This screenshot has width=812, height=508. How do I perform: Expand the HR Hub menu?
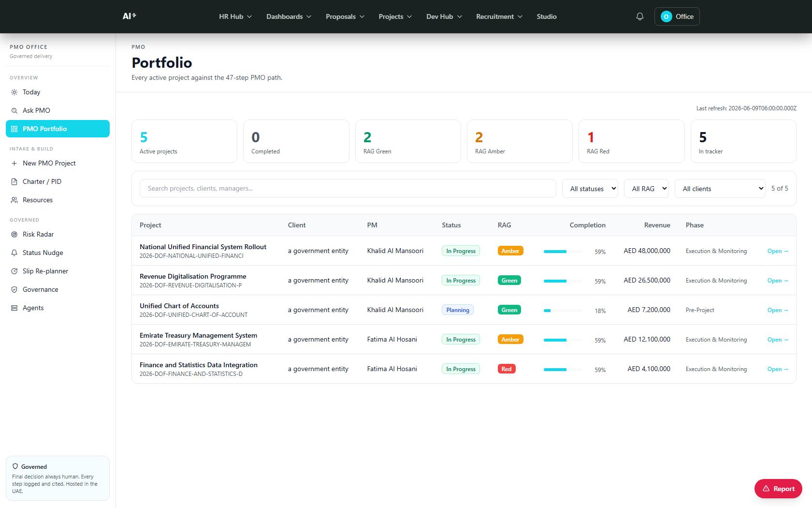tap(235, 16)
